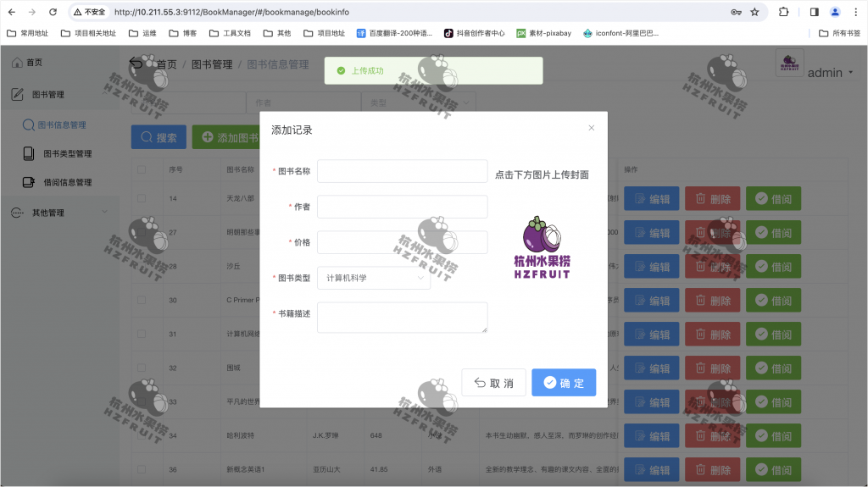
Task: Open the 图书类型 dropdown 计算机科学
Action: pyautogui.click(x=374, y=278)
